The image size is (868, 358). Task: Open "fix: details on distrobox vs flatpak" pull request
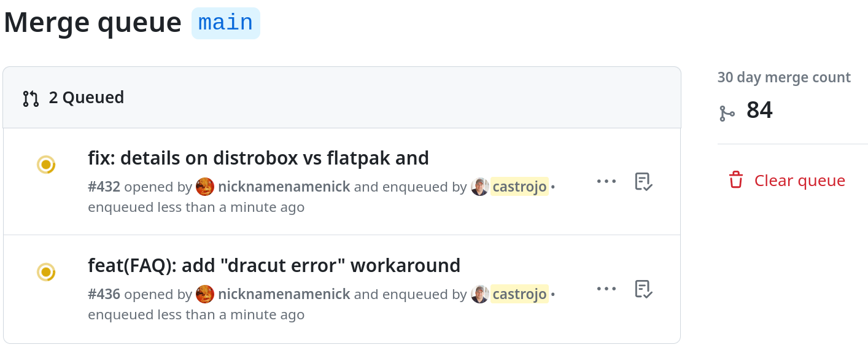258,158
